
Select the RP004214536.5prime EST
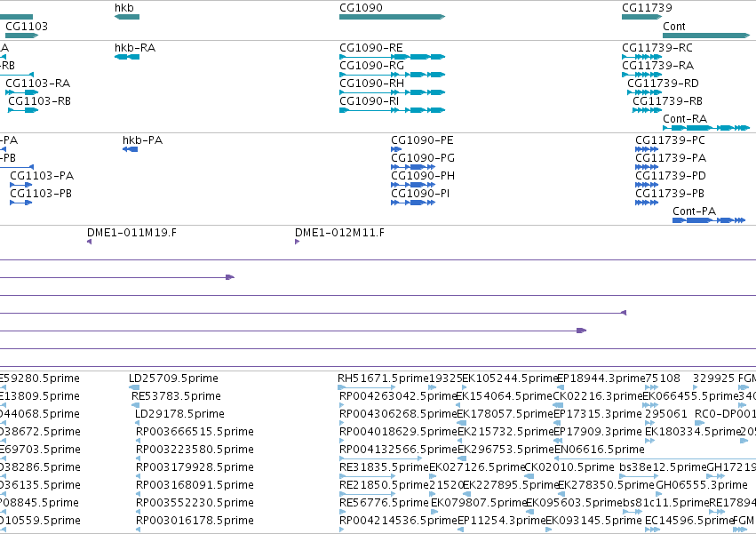point(342,530)
